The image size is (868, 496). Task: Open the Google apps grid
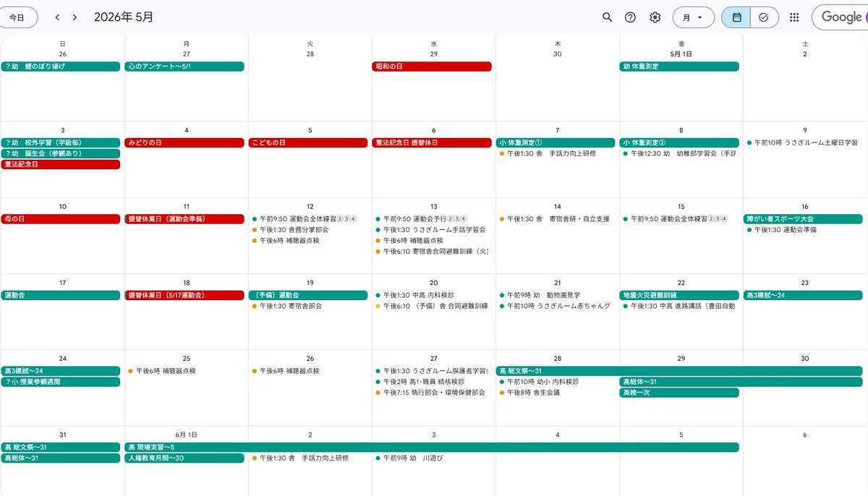click(x=794, y=17)
